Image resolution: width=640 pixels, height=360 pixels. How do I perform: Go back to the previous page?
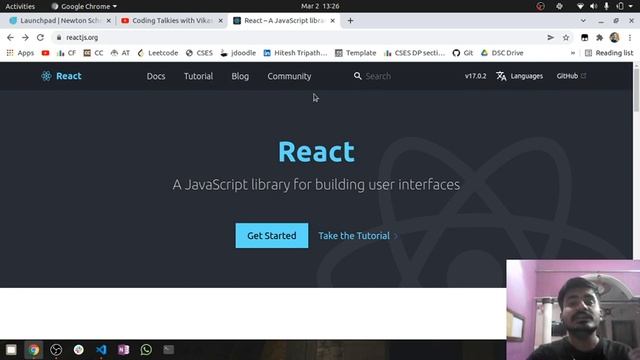[10, 38]
